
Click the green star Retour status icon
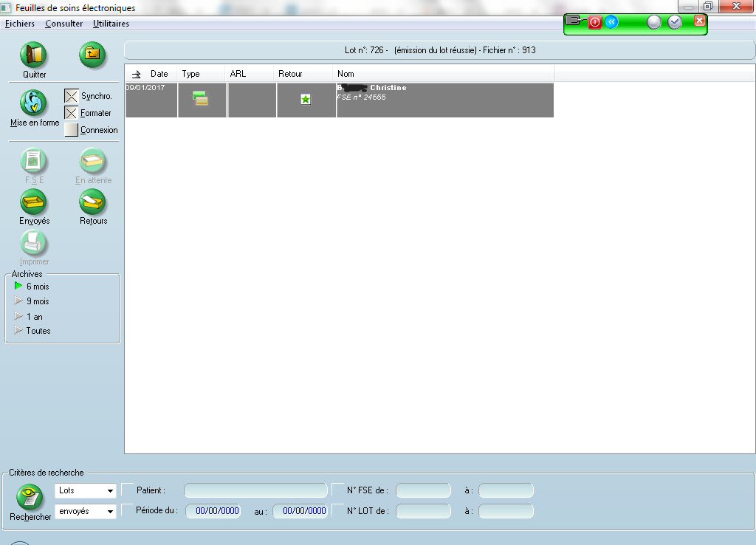(x=306, y=100)
